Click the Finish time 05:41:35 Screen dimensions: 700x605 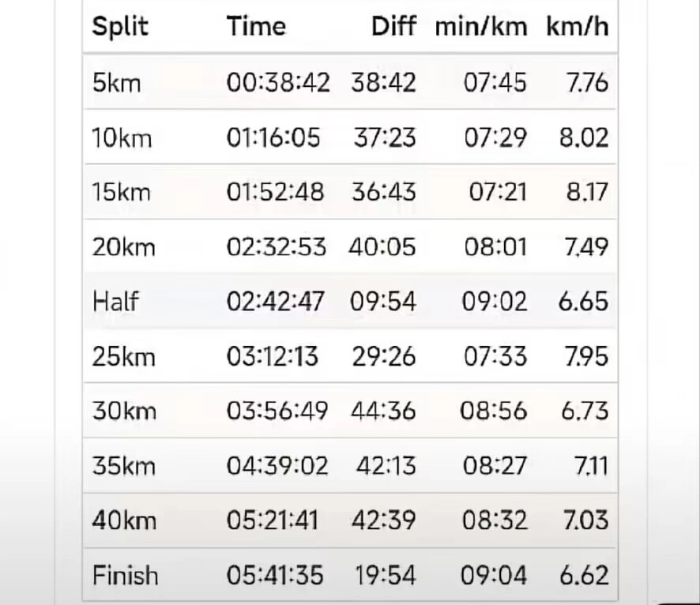275,575
